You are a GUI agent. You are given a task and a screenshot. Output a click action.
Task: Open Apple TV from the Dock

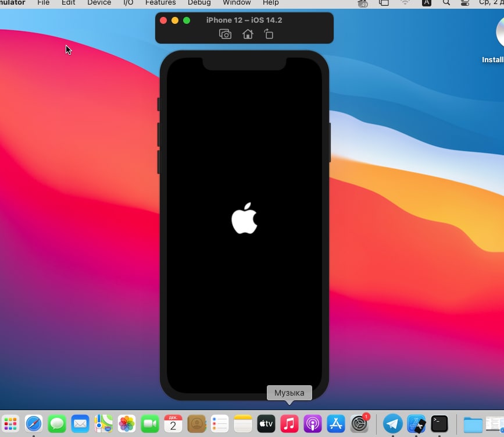266,424
